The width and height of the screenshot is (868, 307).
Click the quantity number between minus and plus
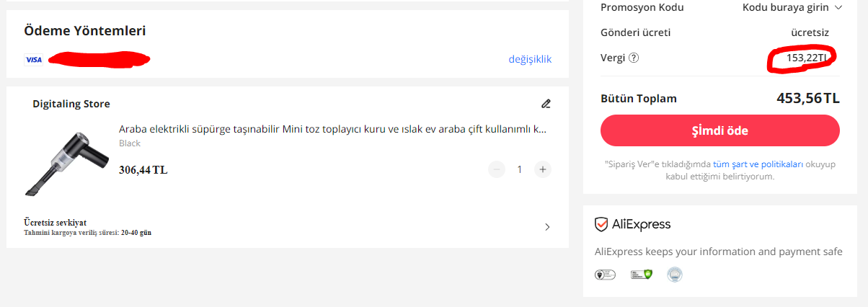(x=519, y=169)
